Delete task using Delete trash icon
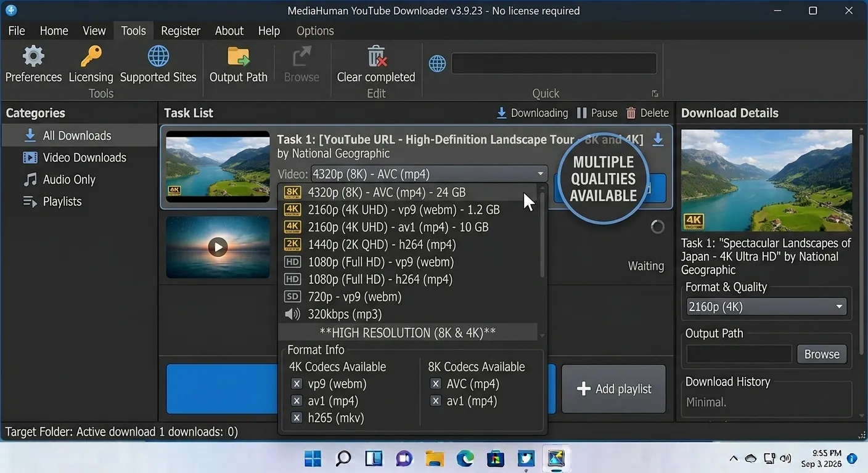868x473 pixels. click(631, 113)
